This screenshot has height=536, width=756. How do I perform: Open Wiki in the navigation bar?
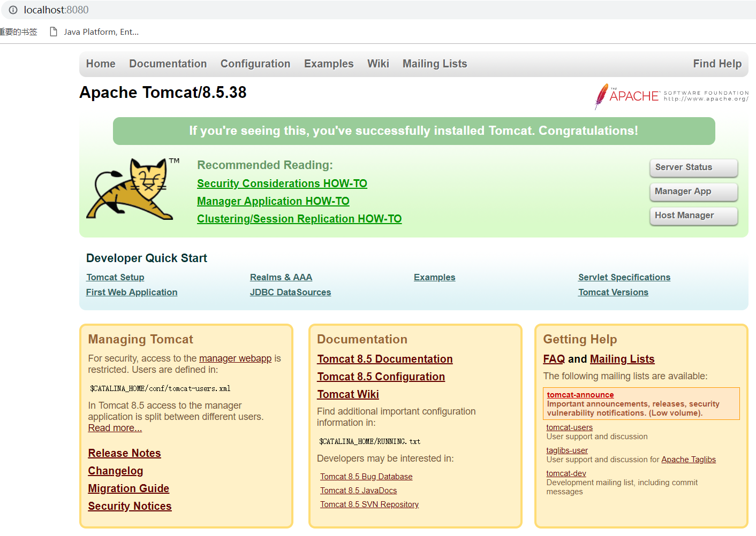pyautogui.click(x=378, y=64)
